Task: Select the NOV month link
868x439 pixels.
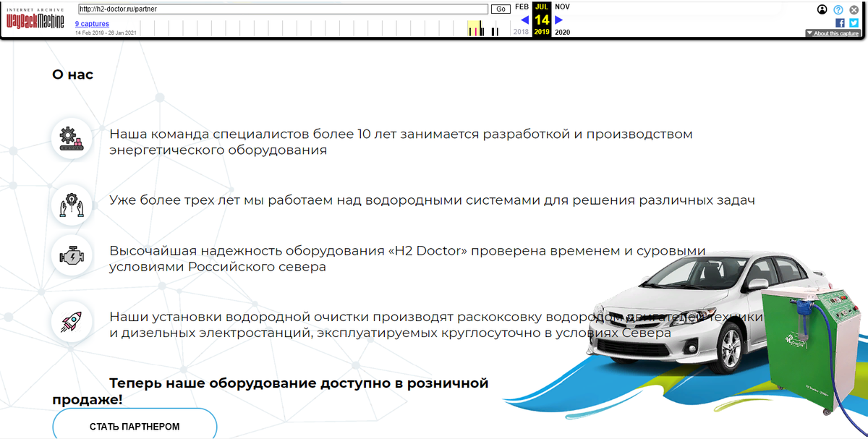Action: tap(562, 7)
